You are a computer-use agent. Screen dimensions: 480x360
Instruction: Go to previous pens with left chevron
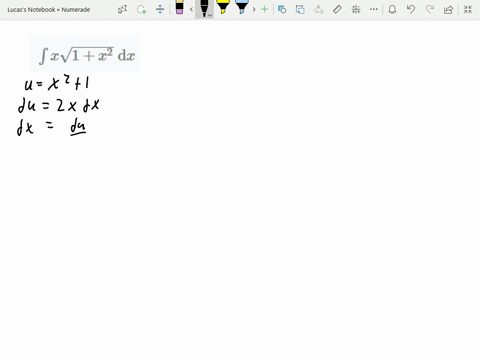pos(191,9)
